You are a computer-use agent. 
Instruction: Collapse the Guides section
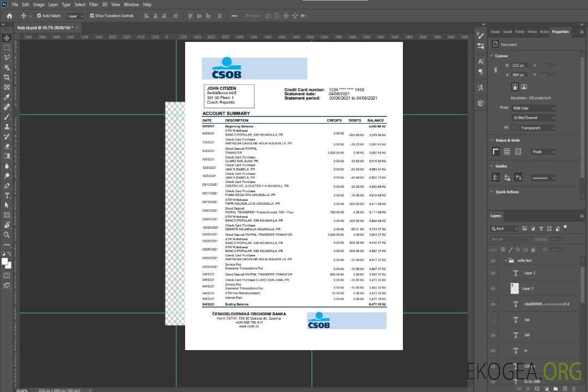coord(492,166)
